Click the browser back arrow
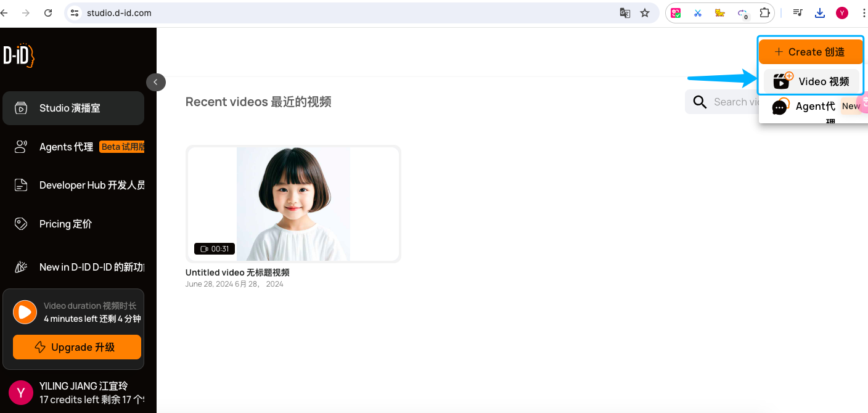This screenshot has height=413, width=868. point(5,13)
